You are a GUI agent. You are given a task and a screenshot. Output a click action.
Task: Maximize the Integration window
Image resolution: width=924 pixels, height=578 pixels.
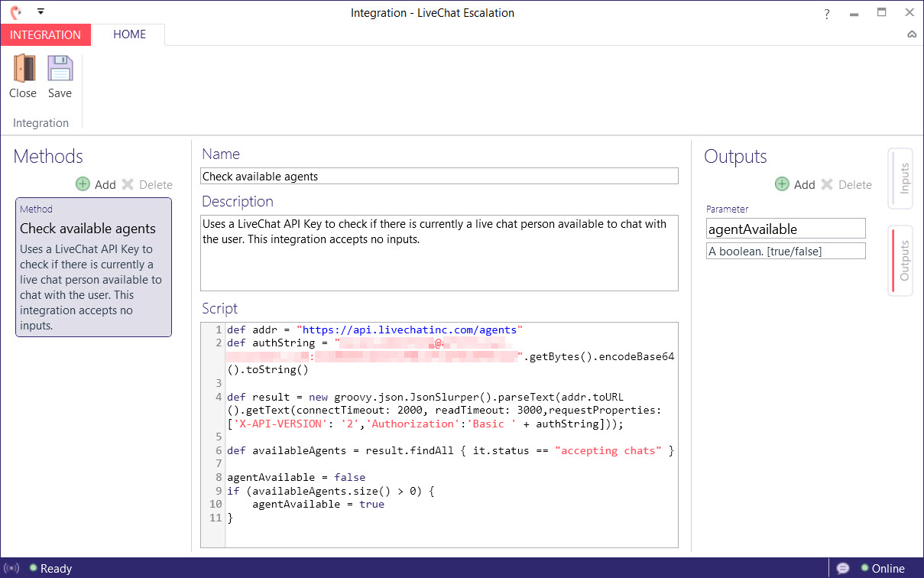(x=881, y=12)
